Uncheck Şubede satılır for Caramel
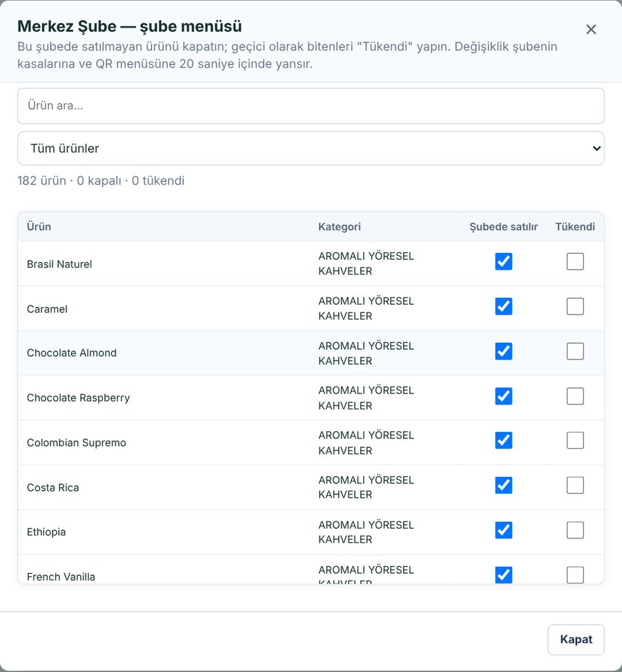The image size is (622, 672). click(x=503, y=306)
